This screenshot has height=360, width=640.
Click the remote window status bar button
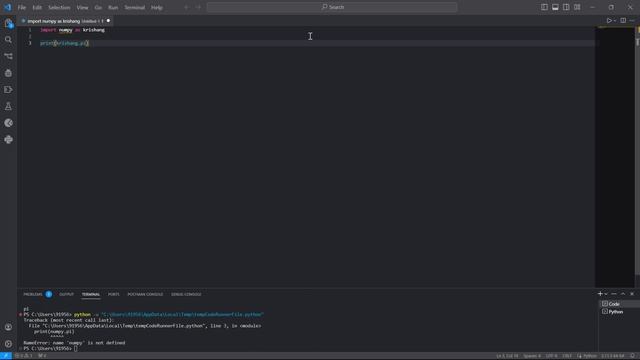click(x=6, y=356)
